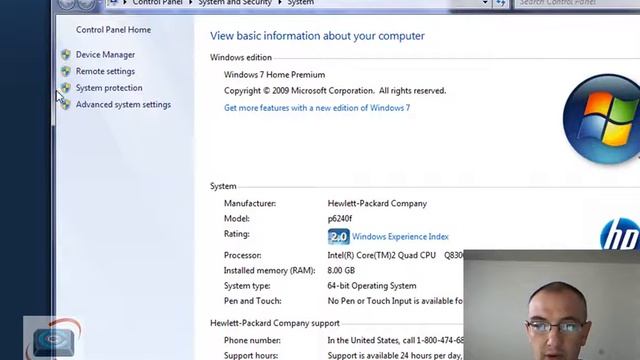Click the Rating: label

click(x=237, y=234)
